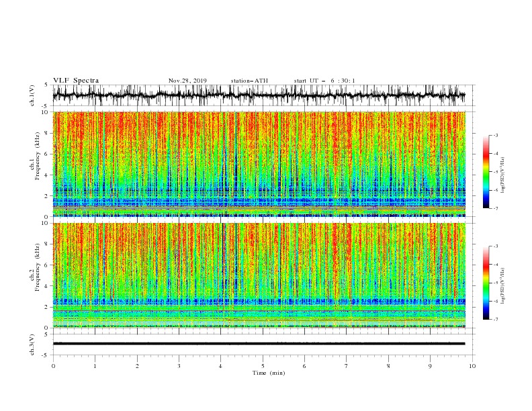Click the ch.2 color bar tick "-6"
The image size is (532, 411).
point(496,301)
